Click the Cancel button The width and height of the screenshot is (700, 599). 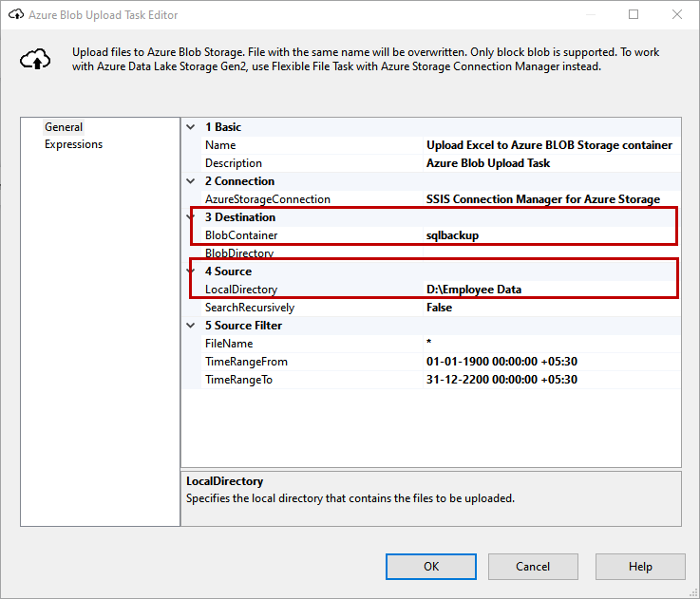tap(533, 567)
